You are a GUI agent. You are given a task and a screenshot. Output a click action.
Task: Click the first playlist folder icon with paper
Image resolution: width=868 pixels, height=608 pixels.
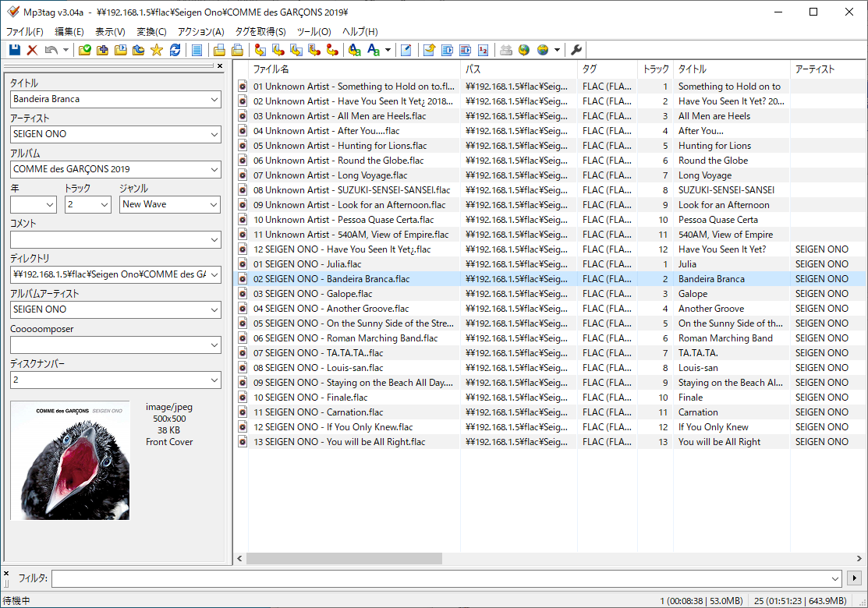point(219,50)
